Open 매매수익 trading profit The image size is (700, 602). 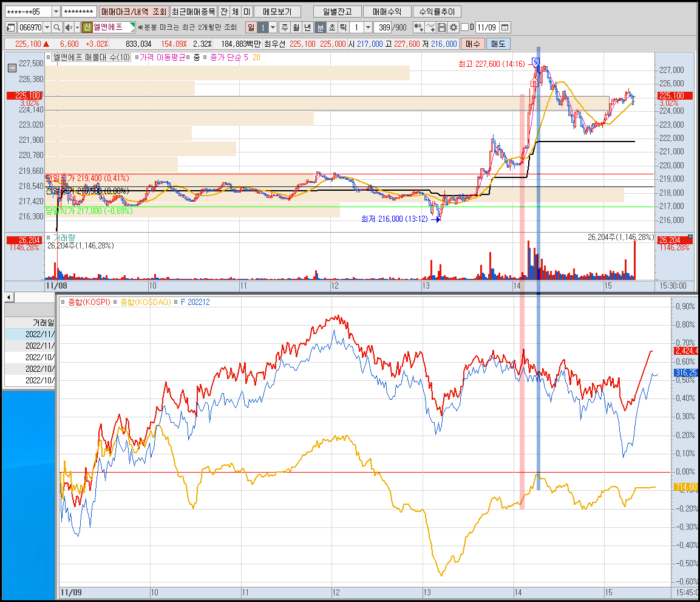[387, 12]
